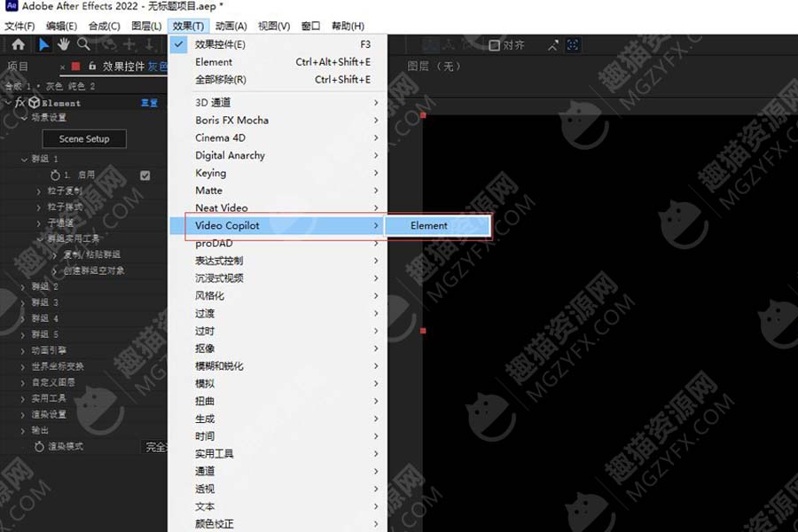Screen dimensions: 798x532
Task: Click the Element cube icon
Action: tap(34, 102)
